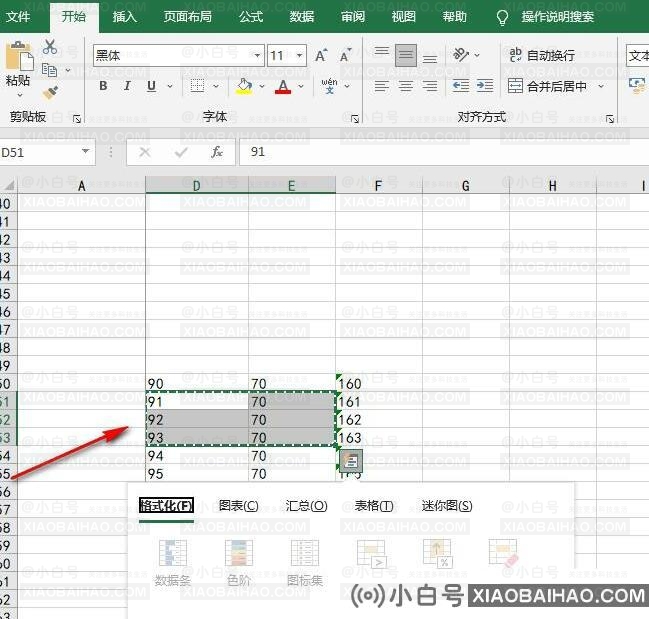Increase font size with large A
The image size is (649, 619).
pos(321,55)
